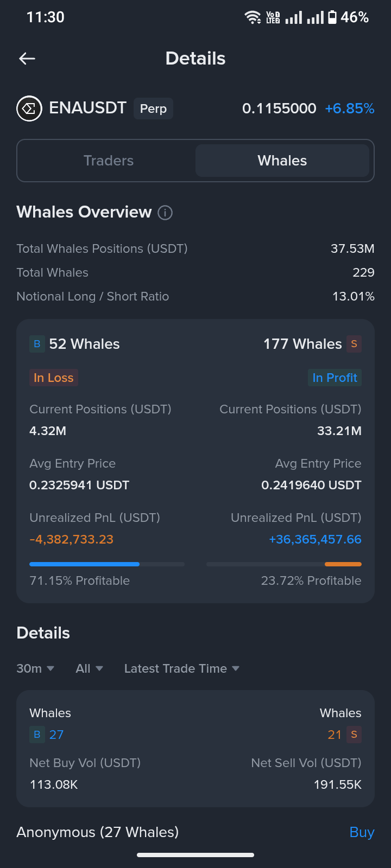Screen dimensions: 391x868
Task: Tap the B badge next to 27
Action: click(x=37, y=735)
